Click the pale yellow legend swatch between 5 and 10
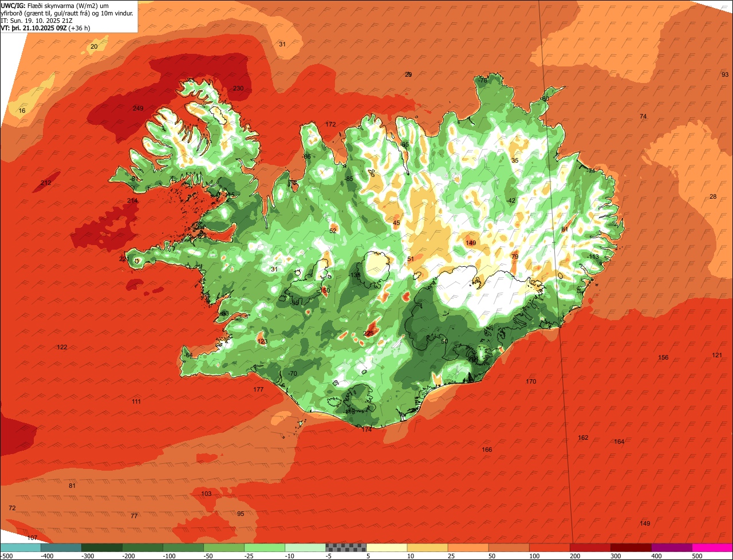This screenshot has height=560, width=733. pyautogui.click(x=387, y=548)
